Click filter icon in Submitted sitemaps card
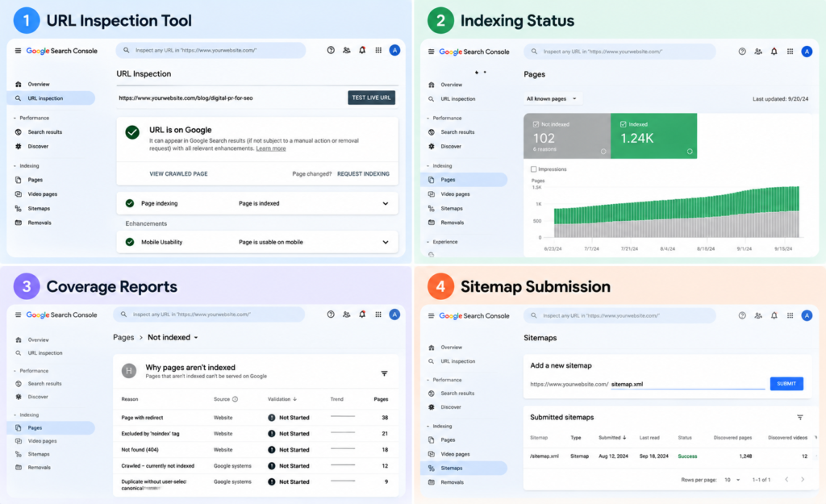This screenshot has width=826, height=504. 799,417
